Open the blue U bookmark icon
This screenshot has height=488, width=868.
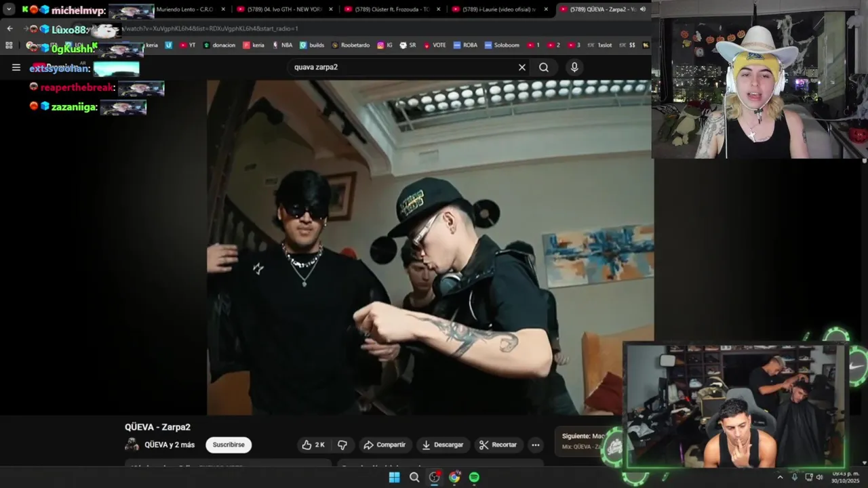(168, 45)
